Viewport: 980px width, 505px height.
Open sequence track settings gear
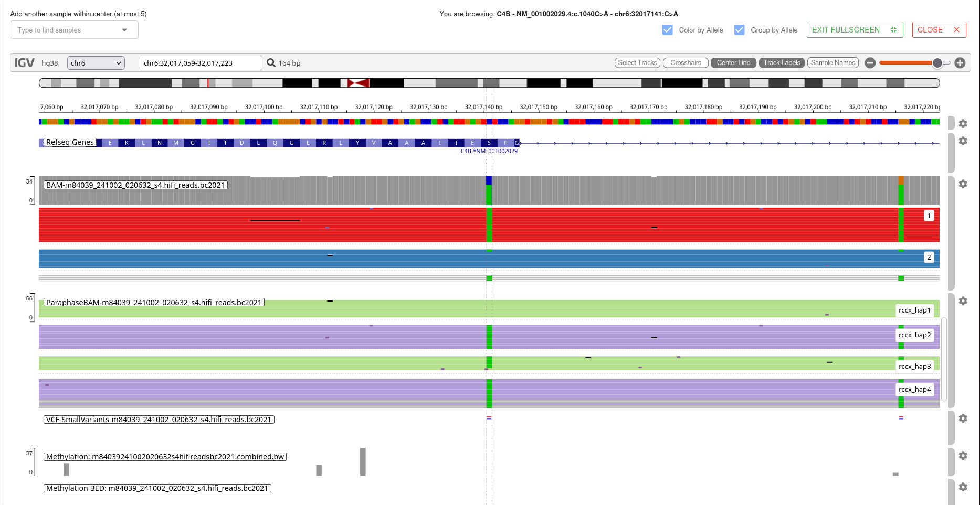pyautogui.click(x=963, y=124)
